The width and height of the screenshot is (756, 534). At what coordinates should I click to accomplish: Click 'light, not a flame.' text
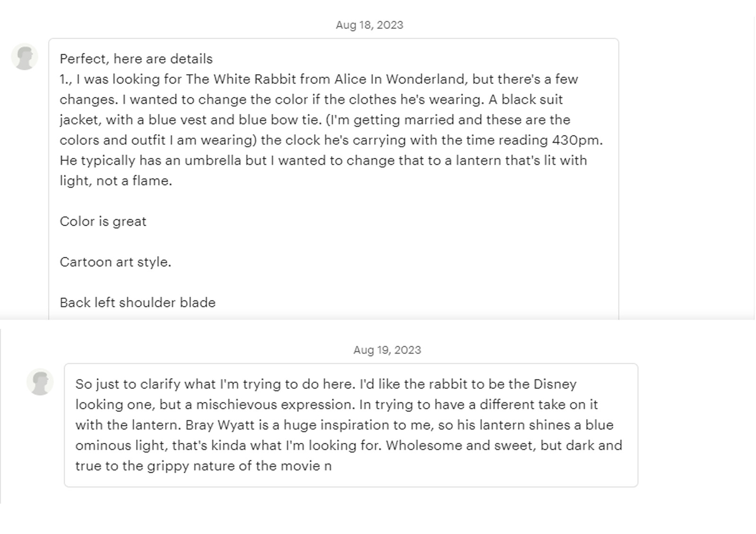pos(116,181)
